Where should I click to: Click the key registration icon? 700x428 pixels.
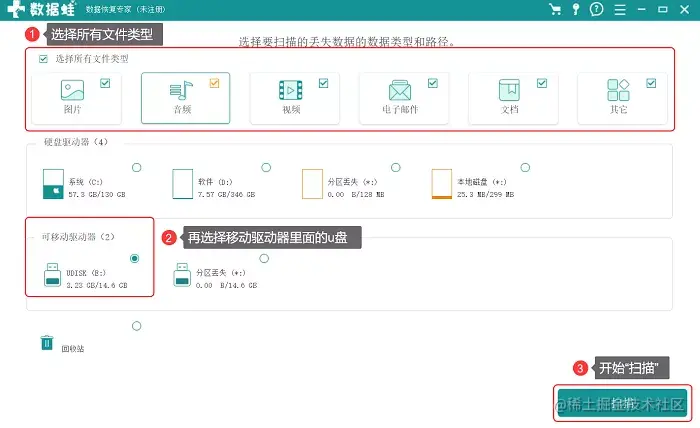click(576, 9)
